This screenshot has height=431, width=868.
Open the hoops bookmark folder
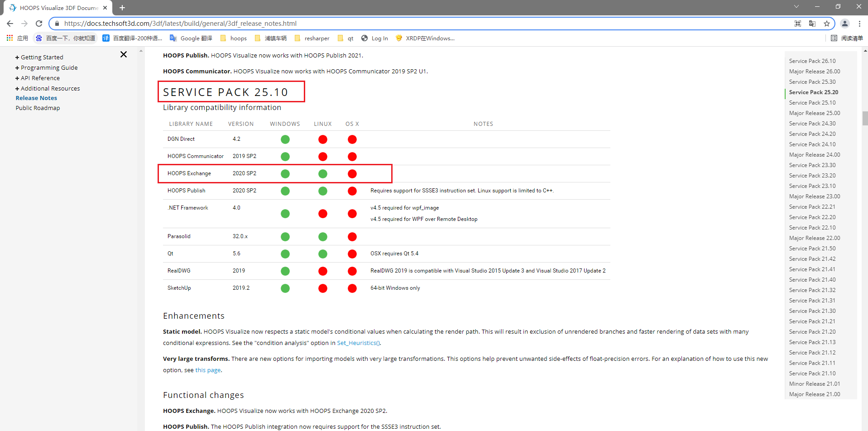pyautogui.click(x=234, y=38)
